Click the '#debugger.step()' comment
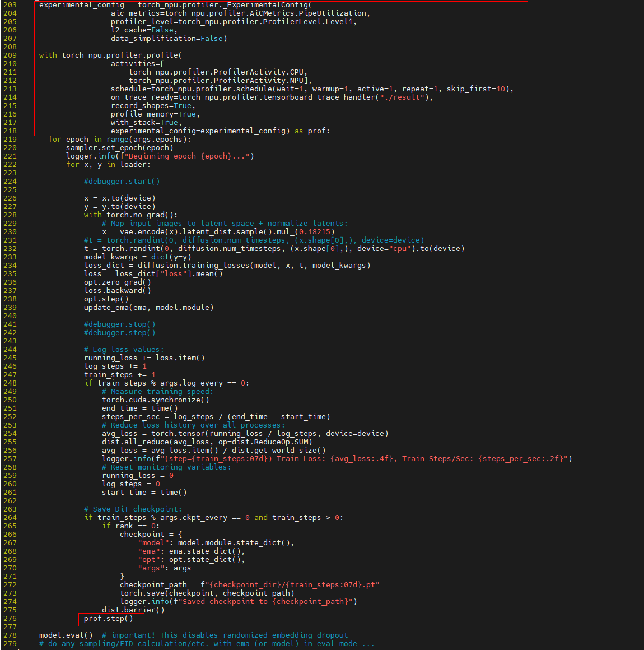The width and height of the screenshot is (644, 650). pos(119,332)
